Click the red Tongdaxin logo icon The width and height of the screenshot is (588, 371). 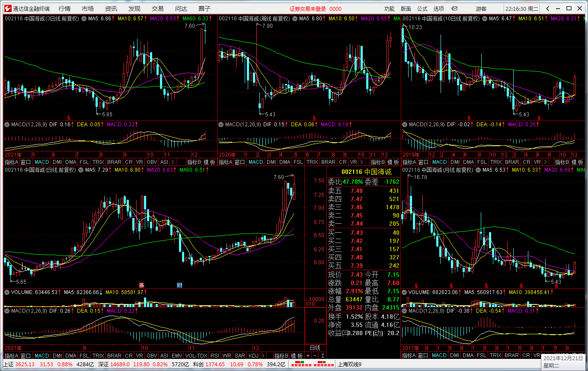(7, 8)
